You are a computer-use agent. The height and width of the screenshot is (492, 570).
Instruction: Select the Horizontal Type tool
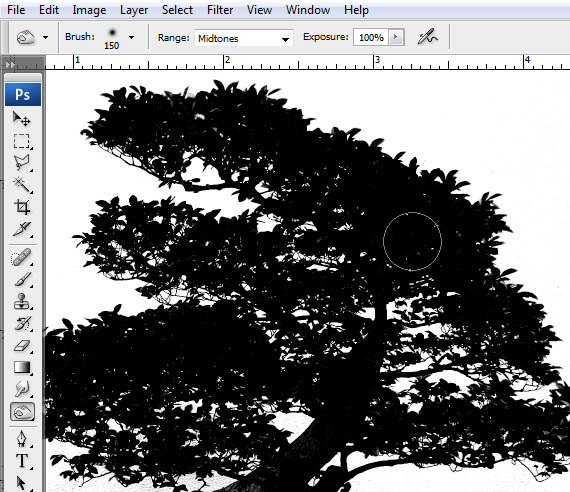tap(22, 461)
